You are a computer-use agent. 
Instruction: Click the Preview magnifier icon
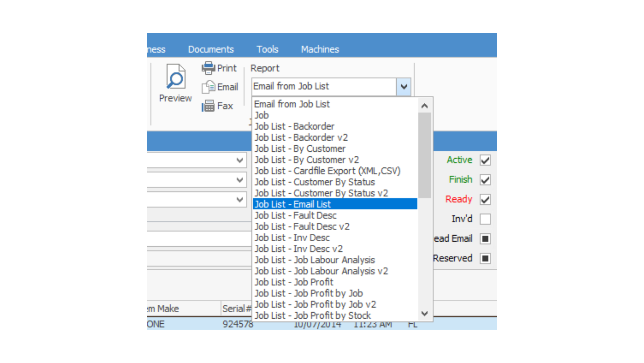[175, 77]
